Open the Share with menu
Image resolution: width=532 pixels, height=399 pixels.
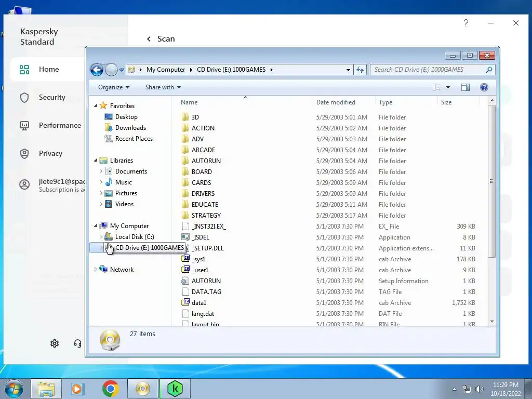point(163,87)
